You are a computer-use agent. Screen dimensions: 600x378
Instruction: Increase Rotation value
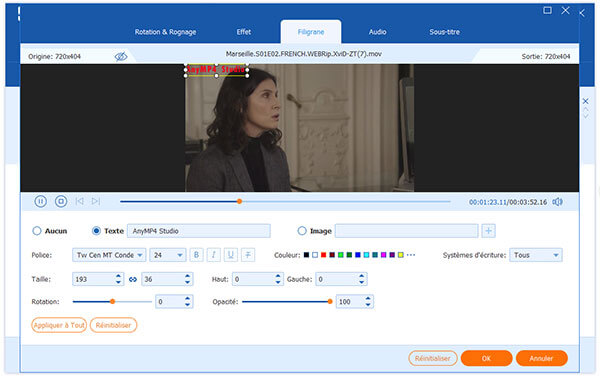(187, 298)
